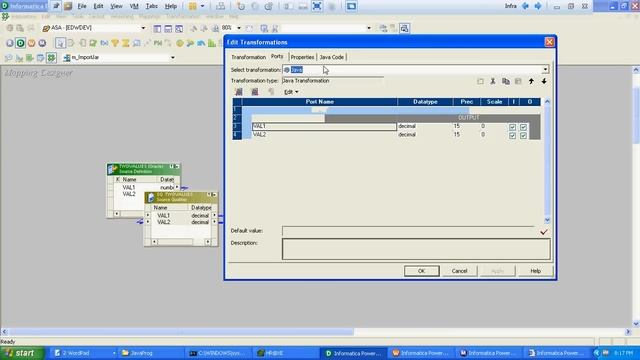The image size is (640, 360).
Task: Click the Infra label in top bar
Action: point(510,6)
